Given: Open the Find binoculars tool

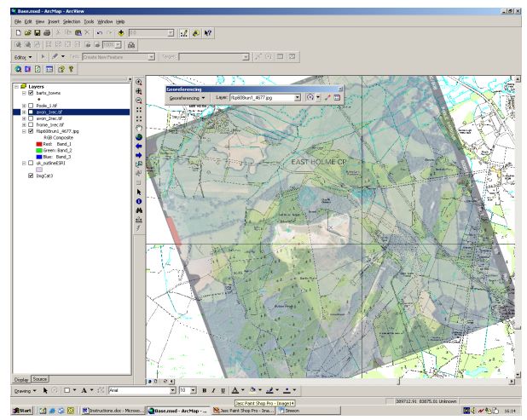Looking at the screenshot, I should pos(139,210).
